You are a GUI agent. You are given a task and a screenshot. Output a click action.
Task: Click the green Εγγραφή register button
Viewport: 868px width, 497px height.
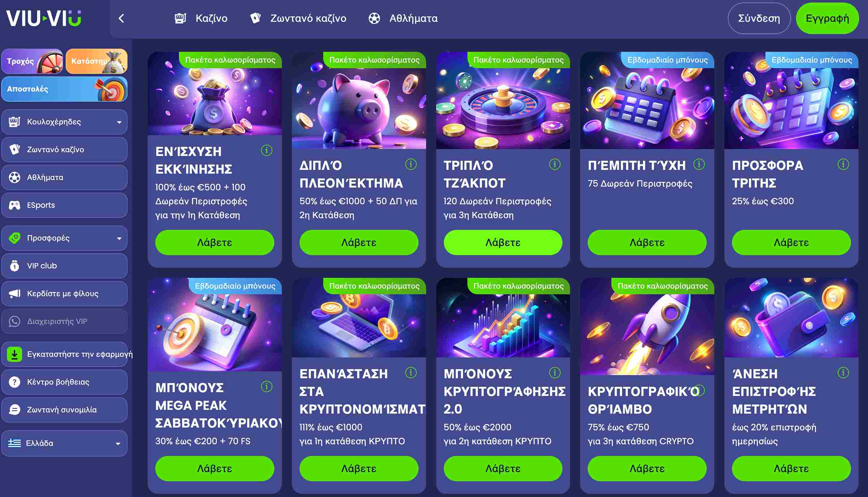[827, 18]
